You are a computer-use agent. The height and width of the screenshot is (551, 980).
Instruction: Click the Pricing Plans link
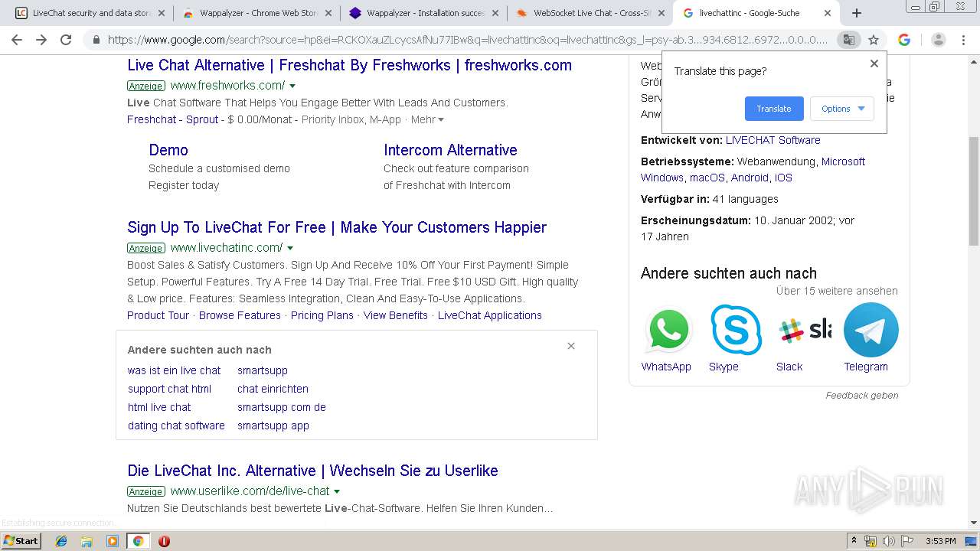(x=322, y=315)
